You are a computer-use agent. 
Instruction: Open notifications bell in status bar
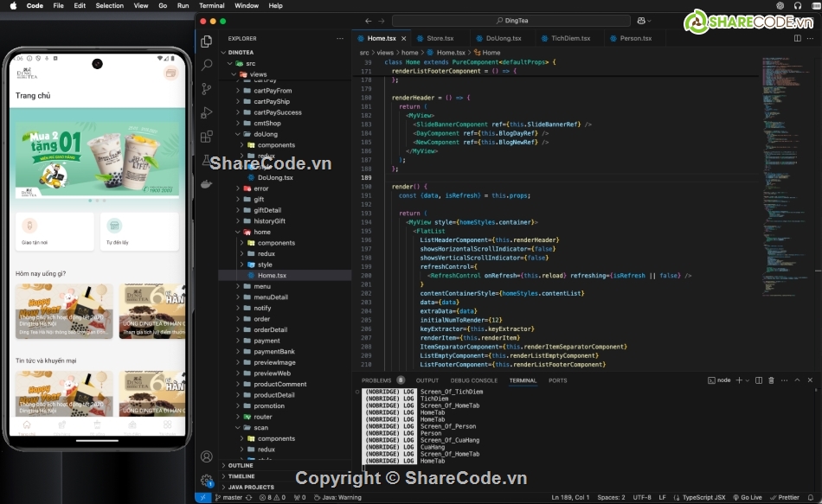pos(811,497)
